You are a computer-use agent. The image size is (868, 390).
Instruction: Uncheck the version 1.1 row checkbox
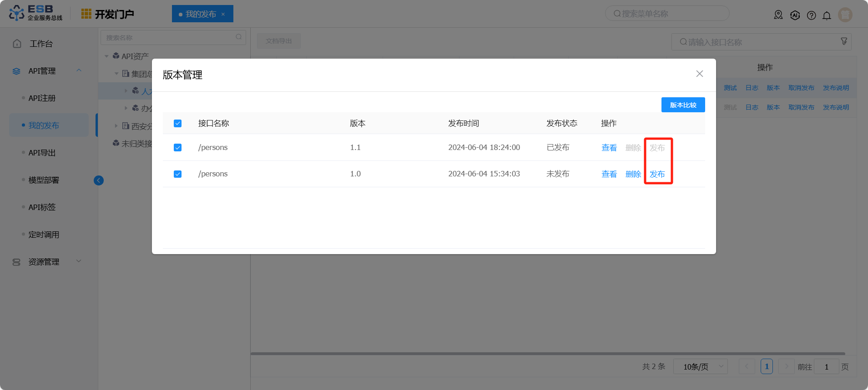178,148
